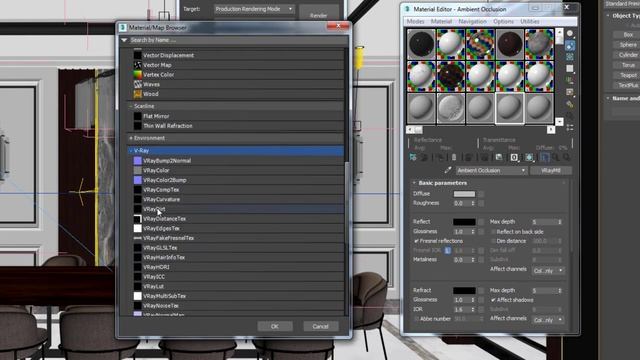Toggle the checkered Background icon for sample slots

point(570,57)
